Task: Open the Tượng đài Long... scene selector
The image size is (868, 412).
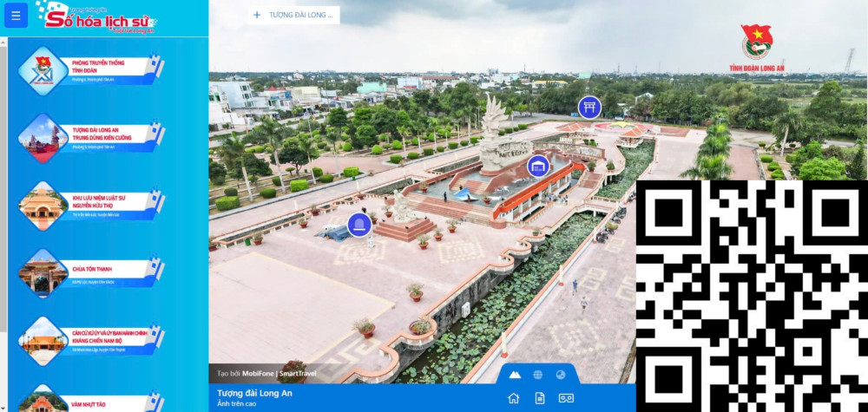Action: click(294, 15)
